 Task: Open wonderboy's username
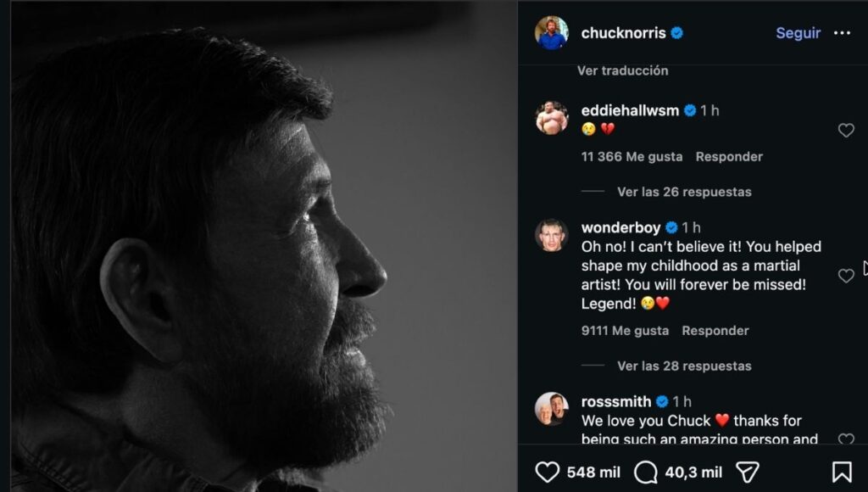coord(620,226)
